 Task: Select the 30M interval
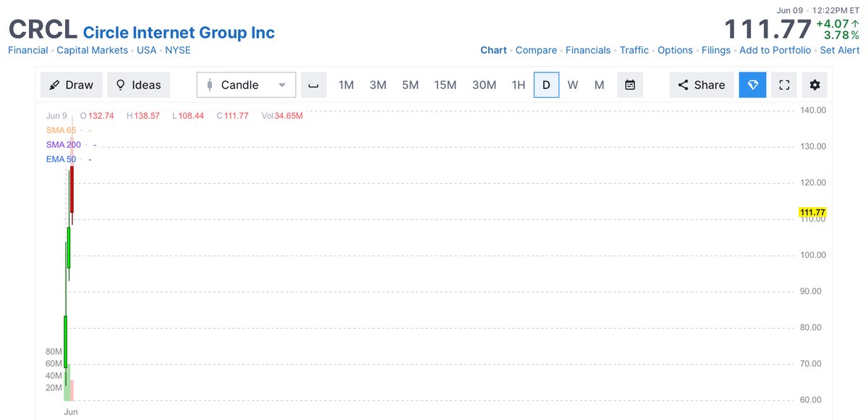coord(484,85)
